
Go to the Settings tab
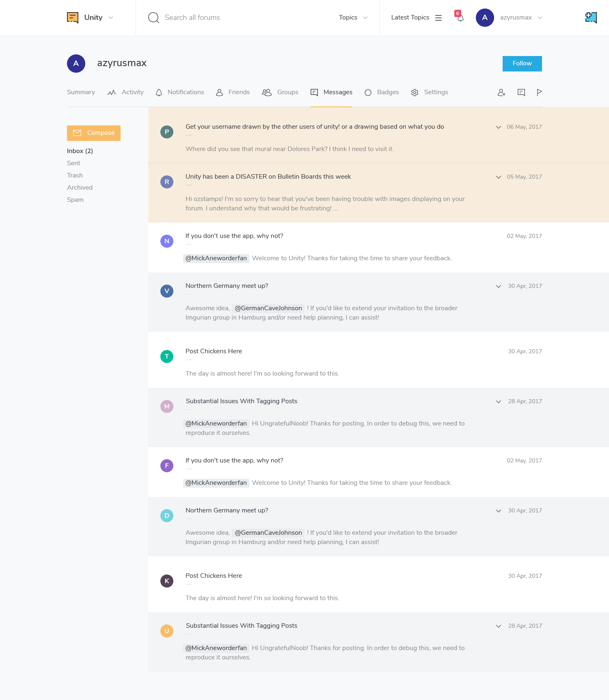(x=430, y=92)
